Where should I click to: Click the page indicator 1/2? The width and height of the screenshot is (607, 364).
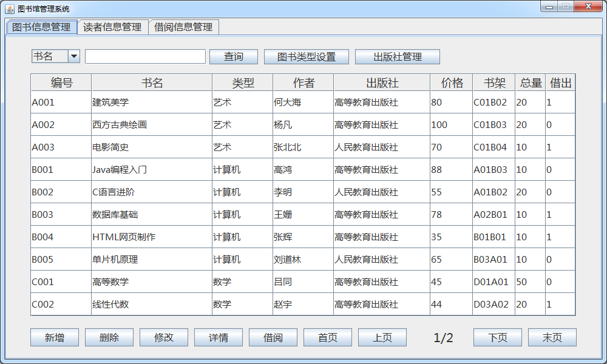point(443,338)
